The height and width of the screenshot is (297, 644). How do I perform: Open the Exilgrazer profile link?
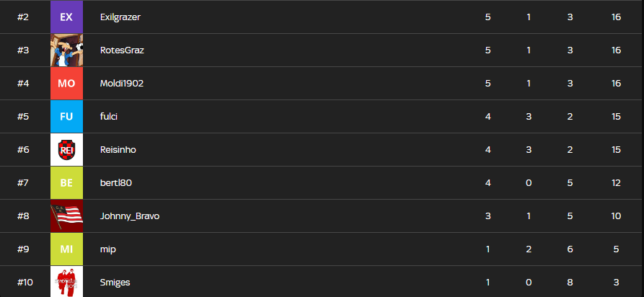120,17
